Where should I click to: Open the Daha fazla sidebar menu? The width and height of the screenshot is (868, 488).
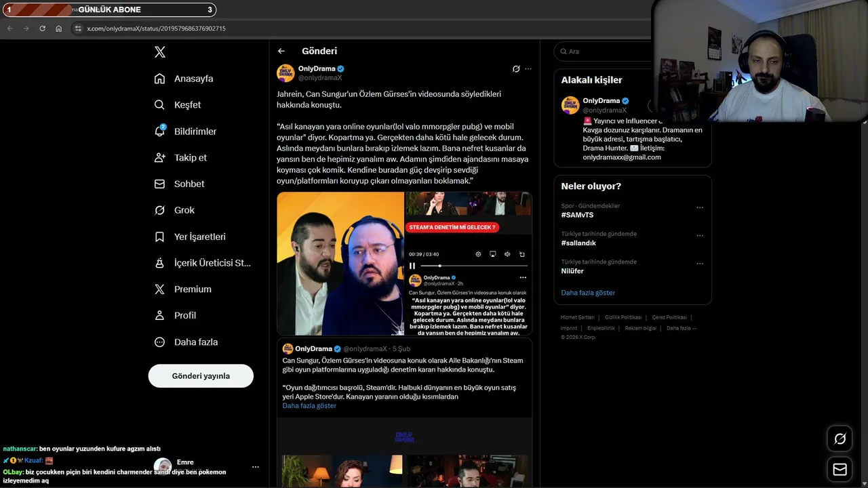(x=186, y=342)
